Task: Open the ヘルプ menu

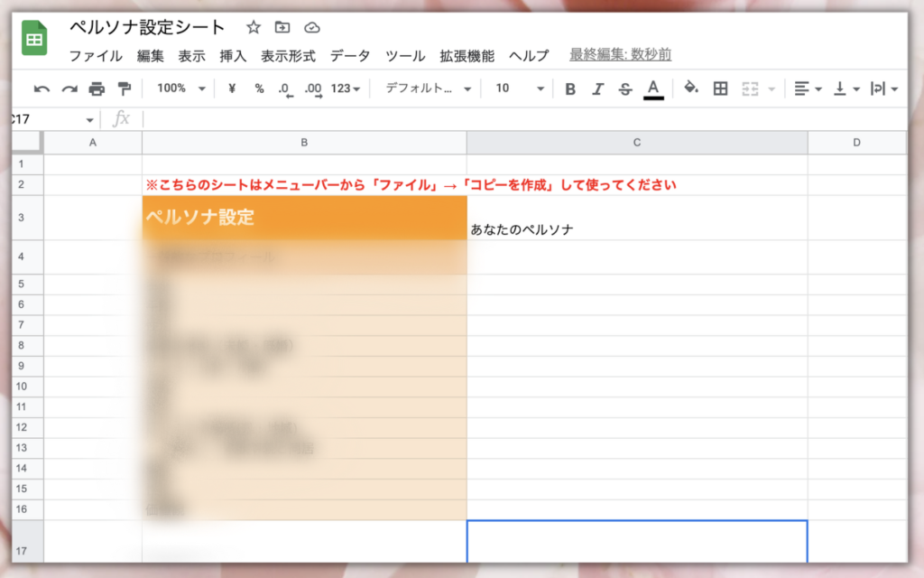Action: click(529, 56)
